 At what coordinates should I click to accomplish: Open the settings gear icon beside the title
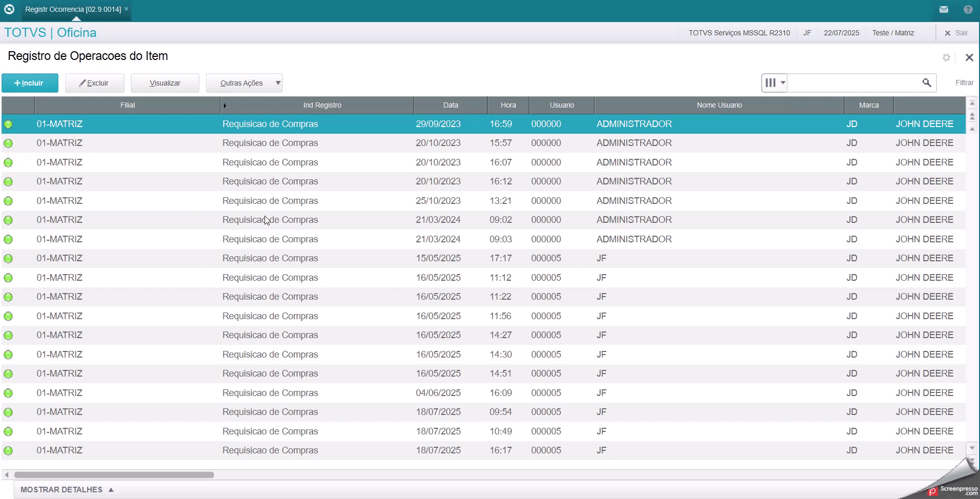point(946,57)
